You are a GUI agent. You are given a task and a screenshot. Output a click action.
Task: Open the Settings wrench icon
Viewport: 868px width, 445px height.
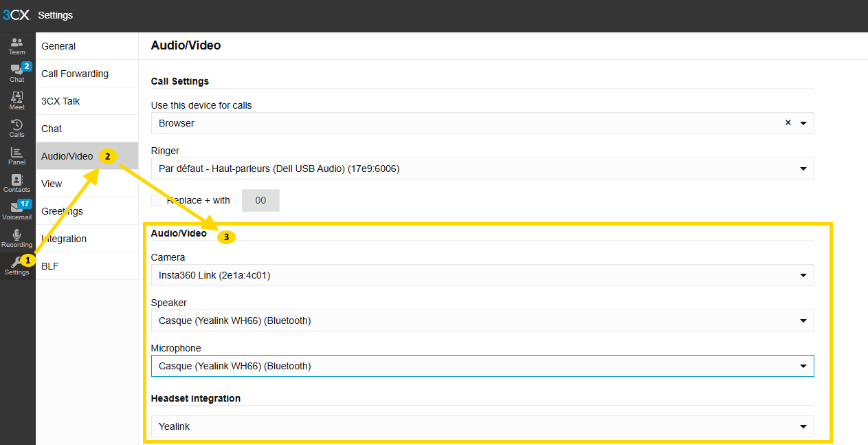(17, 266)
